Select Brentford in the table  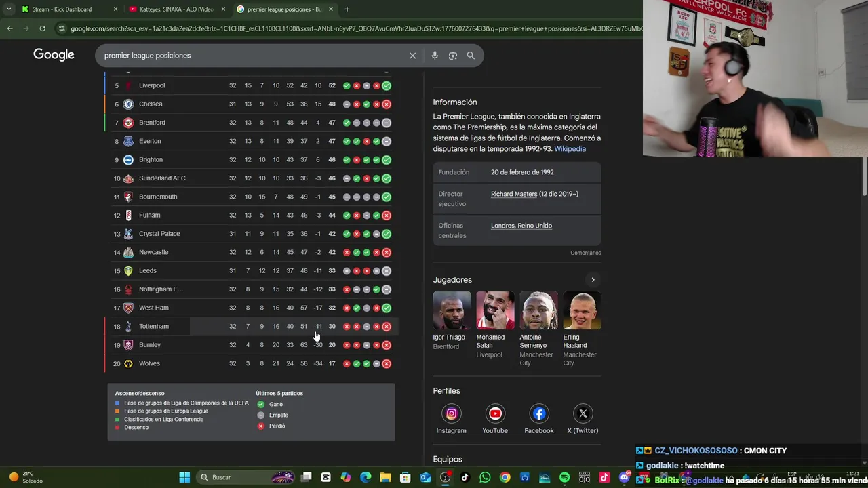coord(251,123)
